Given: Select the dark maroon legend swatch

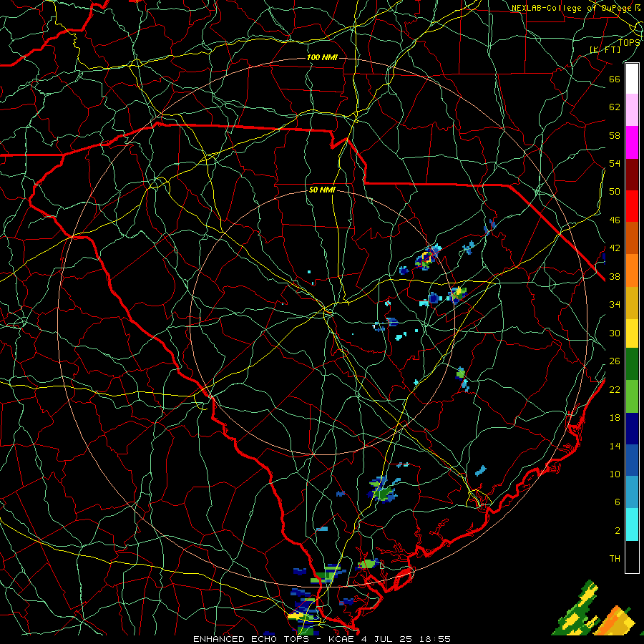Looking at the screenshot, I should [x=632, y=175].
